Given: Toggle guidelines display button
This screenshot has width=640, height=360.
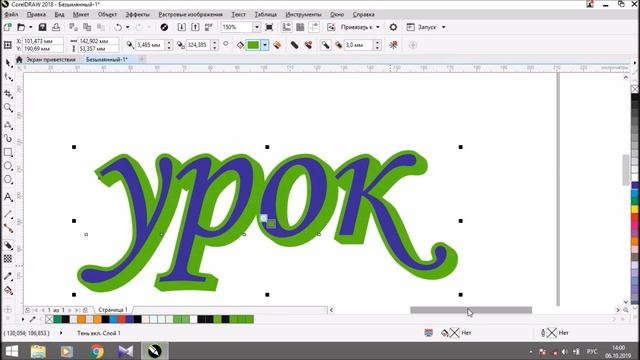Looking at the screenshot, I should 314,27.
